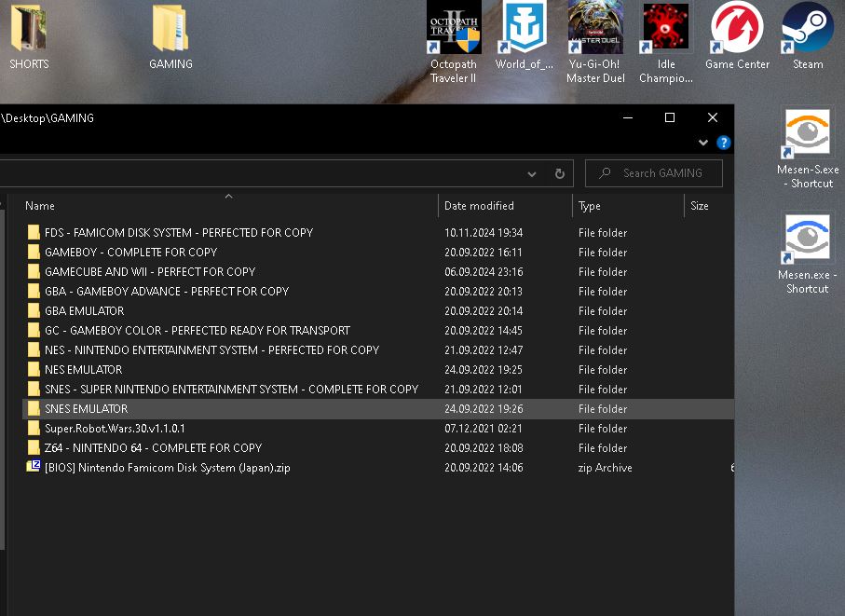The height and width of the screenshot is (616, 845).
Task: Click the date 20.09.2022 16:11
Action: pos(484,252)
